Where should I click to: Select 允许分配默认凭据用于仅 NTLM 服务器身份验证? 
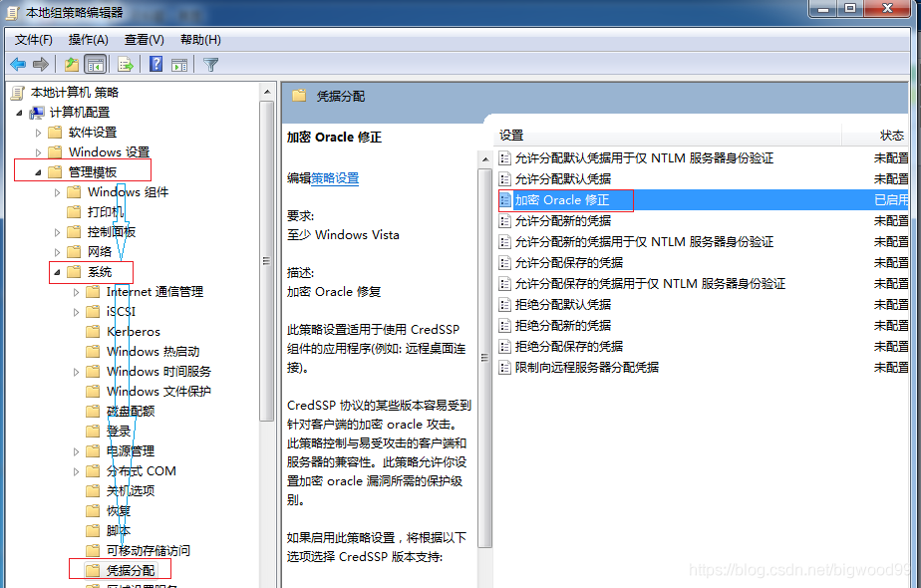point(644,158)
